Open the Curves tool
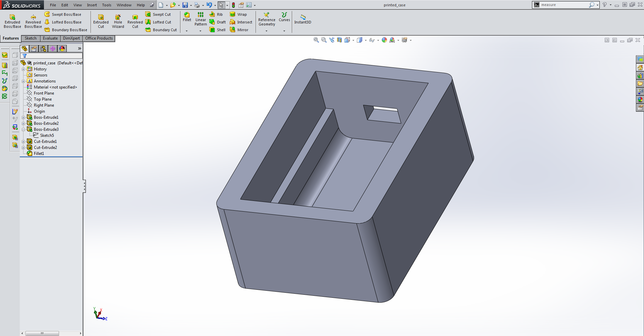Screen dimensions: 644x336 pos(284,17)
